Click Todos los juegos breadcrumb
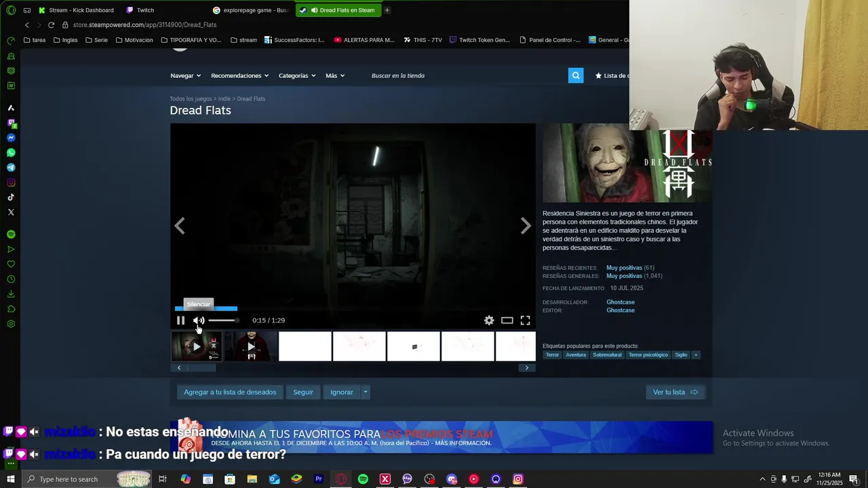The width and height of the screenshot is (868, 488). (191, 99)
